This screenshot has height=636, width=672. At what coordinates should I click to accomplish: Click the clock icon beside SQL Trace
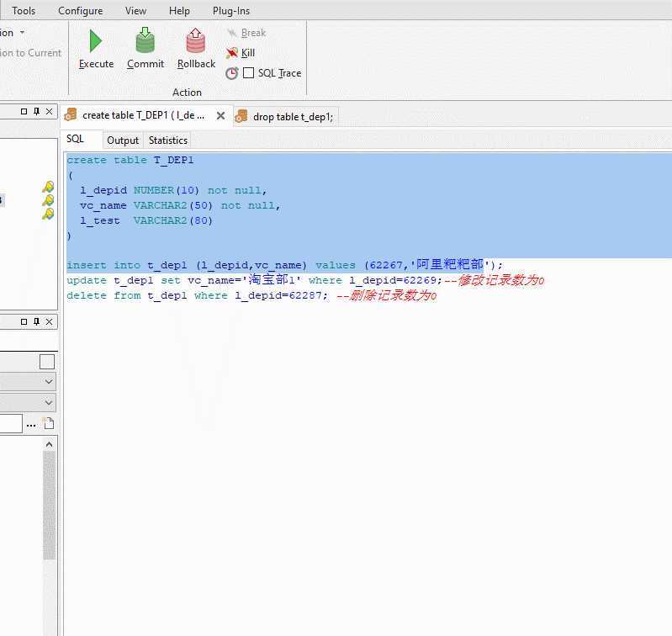pyautogui.click(x=232, y=73)
